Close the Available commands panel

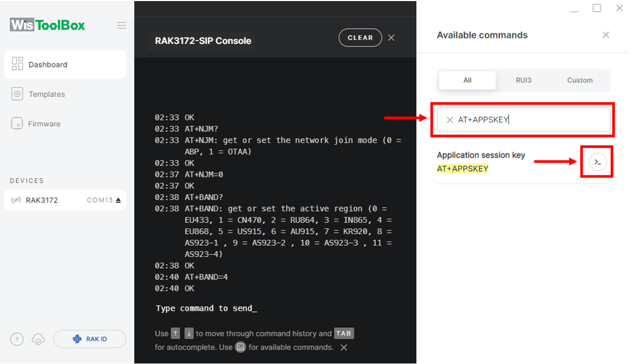606,35
